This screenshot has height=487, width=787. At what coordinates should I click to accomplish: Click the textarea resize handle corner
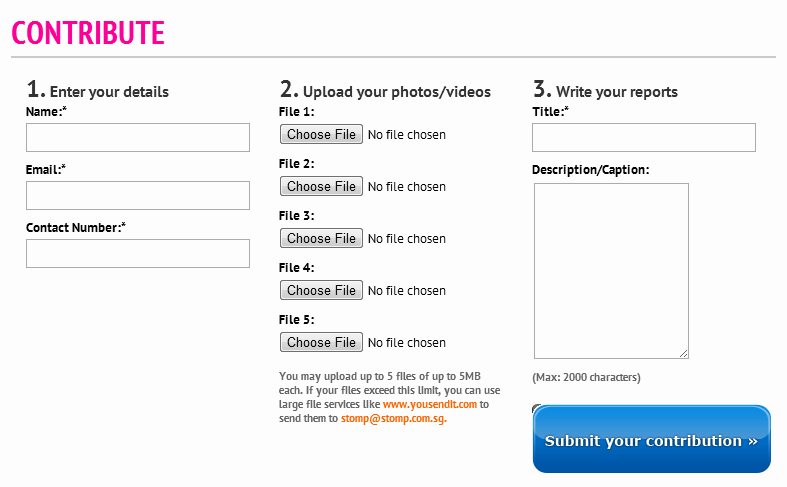pos(684,353)
